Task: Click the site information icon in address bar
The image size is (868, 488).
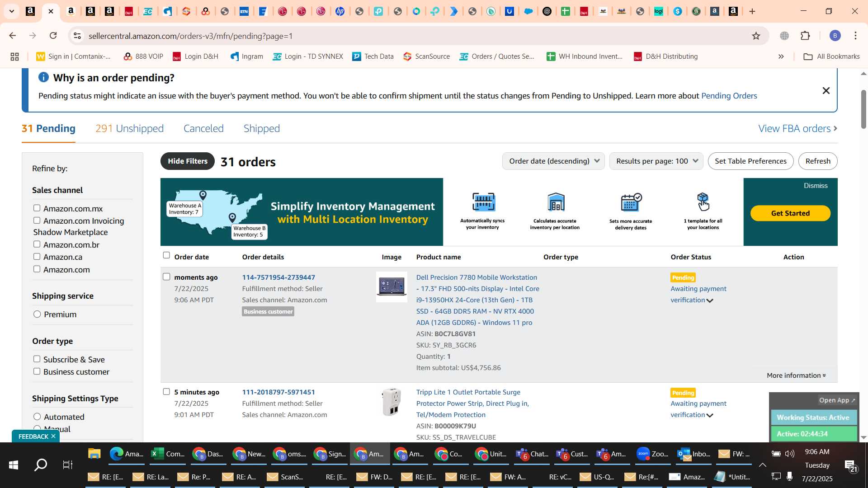Action: (x=77, y=36)
